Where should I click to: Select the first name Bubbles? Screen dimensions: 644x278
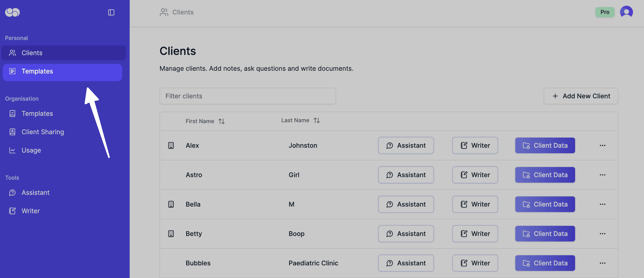[198, 264]
